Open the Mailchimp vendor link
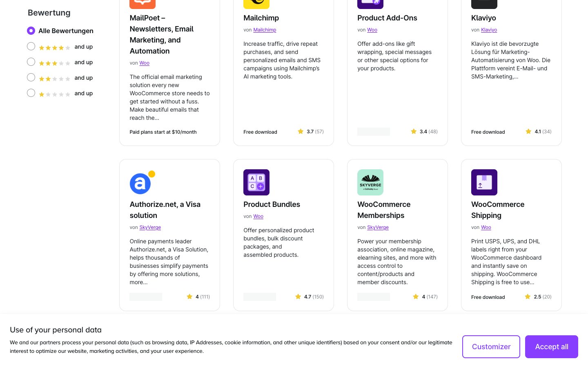This screenshot has width=588, height=368. click(x=265, y=30)
